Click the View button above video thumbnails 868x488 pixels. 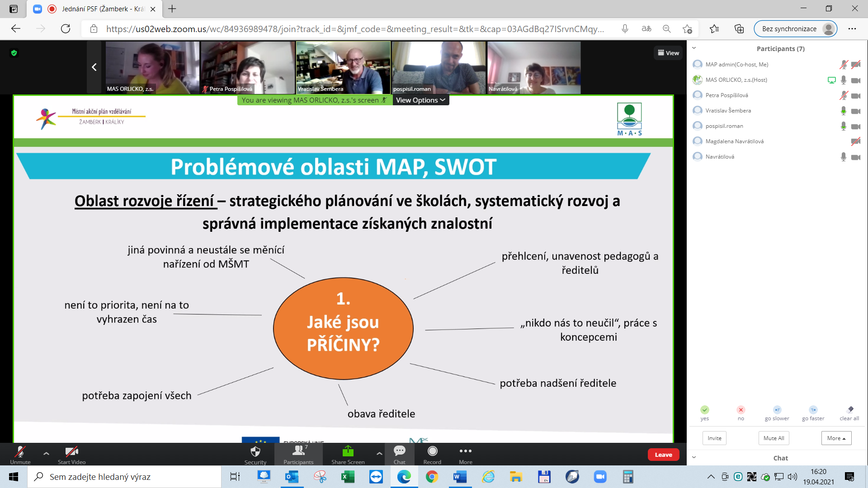(x=668, y=53)
